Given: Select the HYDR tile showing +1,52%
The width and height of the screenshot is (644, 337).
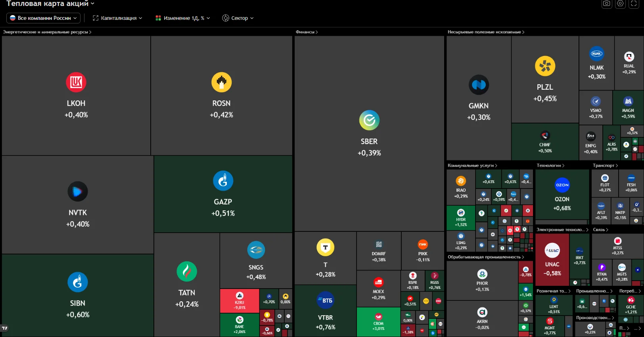Looking at the screenshot, I should [x=461, y=218].
